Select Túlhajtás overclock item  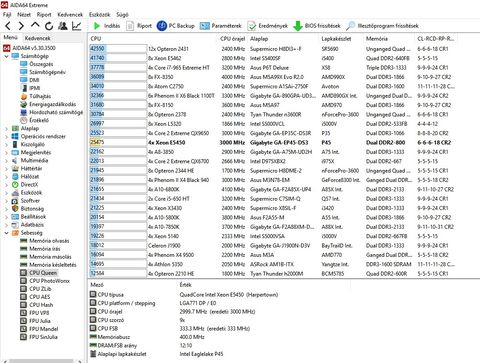[x=36, y=96]
